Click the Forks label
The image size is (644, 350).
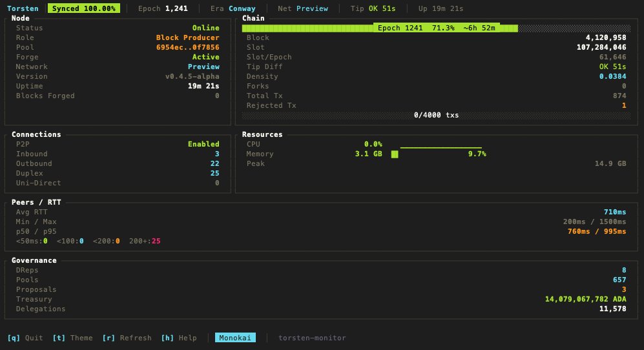point(258,87)
